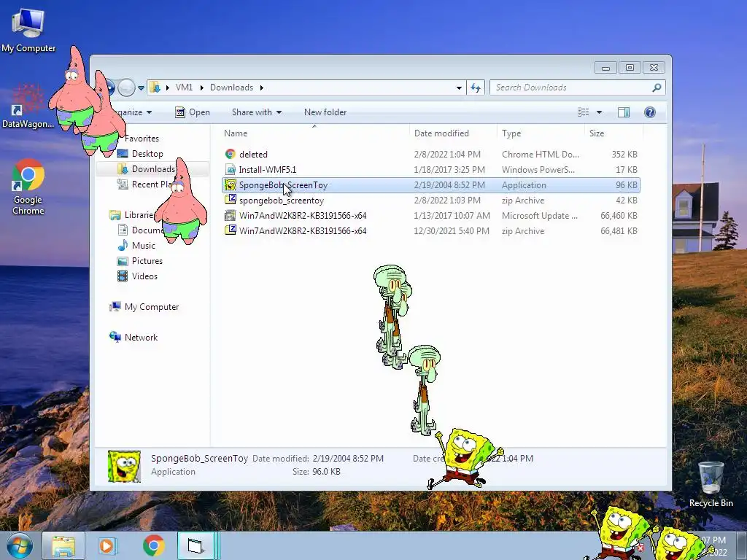Select the file named deleted
This screenshot has width=747, height=560.
tap(253, 155)
